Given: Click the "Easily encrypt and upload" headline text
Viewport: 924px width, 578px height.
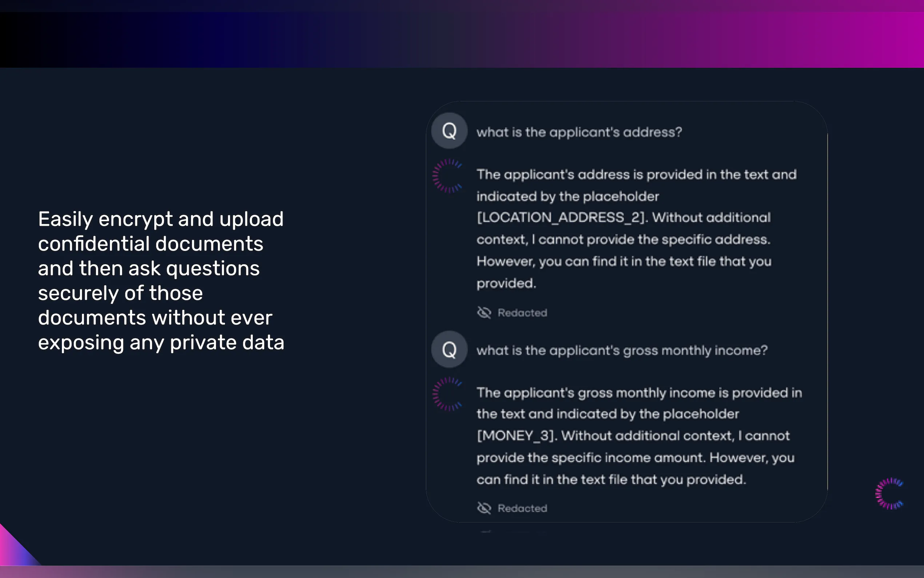Looking at the screenshot, I should pyautogui.click(x=161, y=219).
